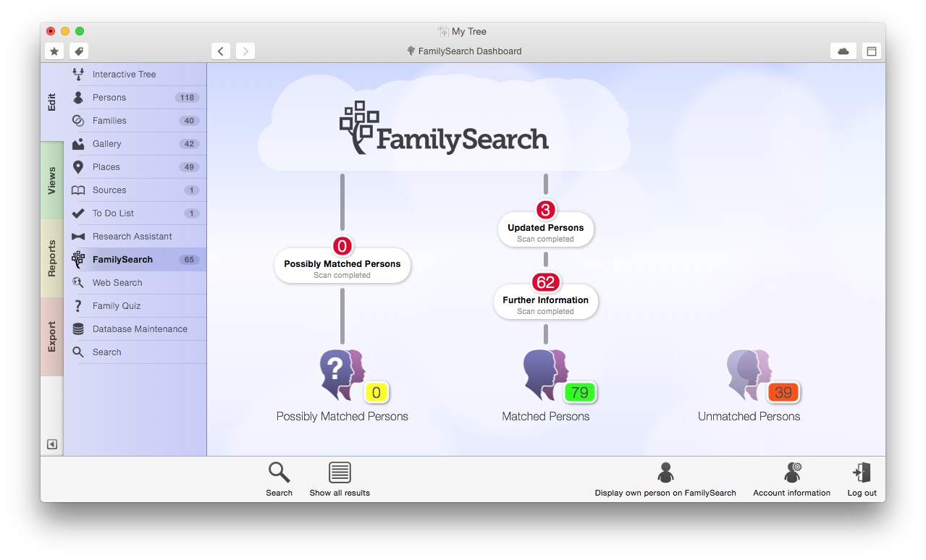Click the orange 39 unmatched count badge

point(783,393)
